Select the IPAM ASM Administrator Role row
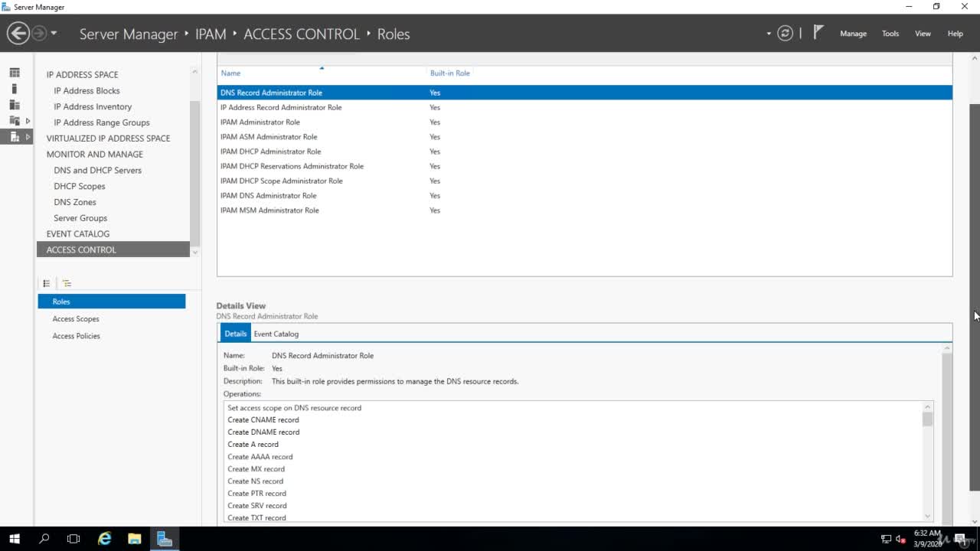The width and height of the screenshot is (980, 551). coord(585,136)
